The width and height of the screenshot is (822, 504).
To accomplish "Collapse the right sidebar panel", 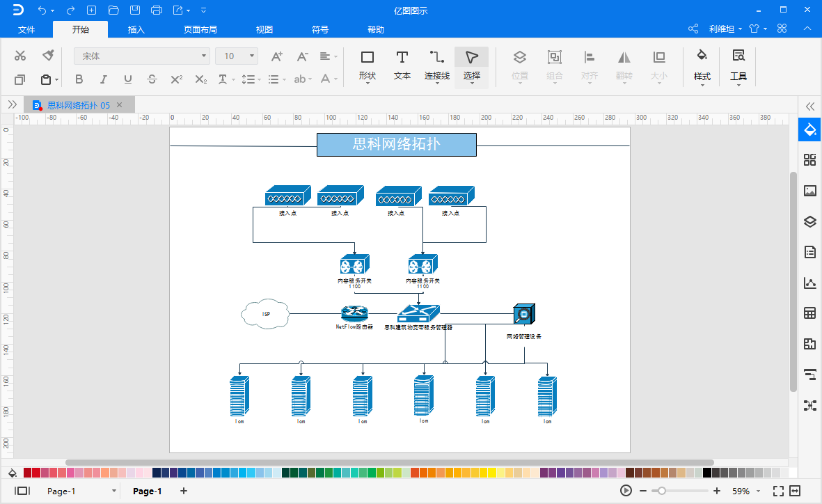I will click(810, 107).
